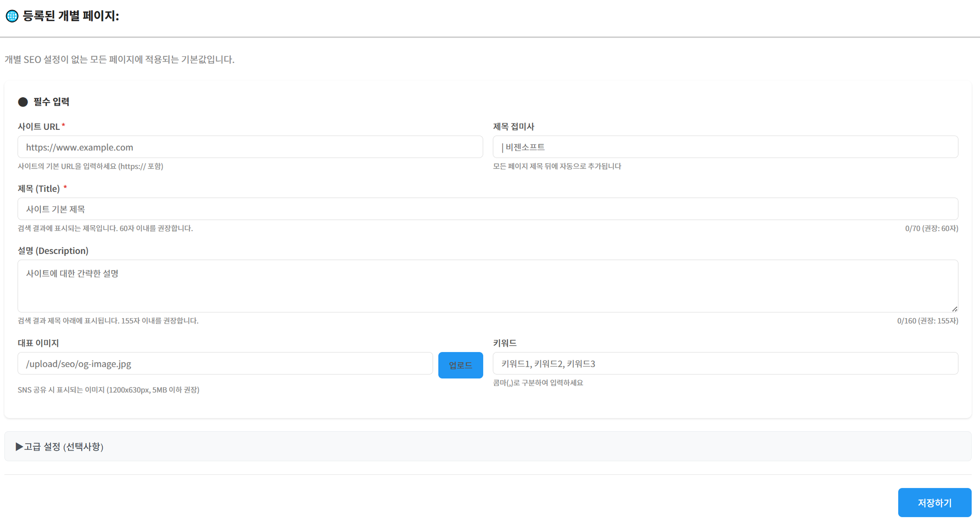Click into the 제목 (Title) input
The width and height of the screenshot is (980, 525).
click(488, 209)
